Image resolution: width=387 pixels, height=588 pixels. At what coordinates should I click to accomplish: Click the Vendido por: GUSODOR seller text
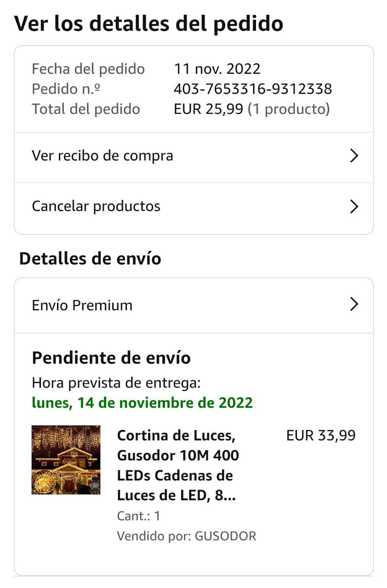[x=186, y=536]
